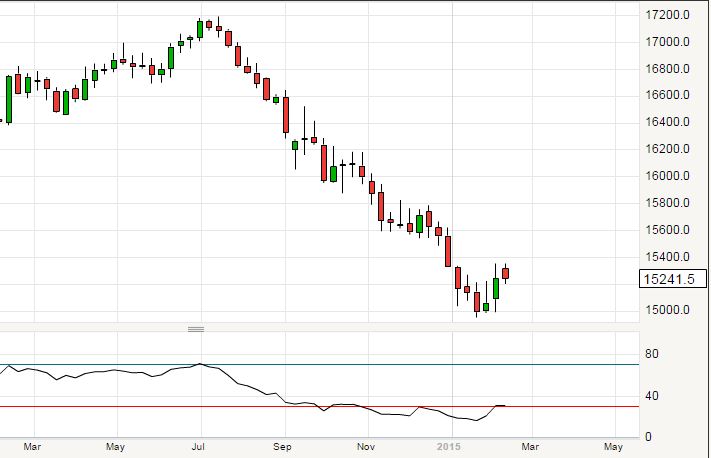Click the lowest red candle near 15000
The image size is (711, 458).
[x=477, y=302]
